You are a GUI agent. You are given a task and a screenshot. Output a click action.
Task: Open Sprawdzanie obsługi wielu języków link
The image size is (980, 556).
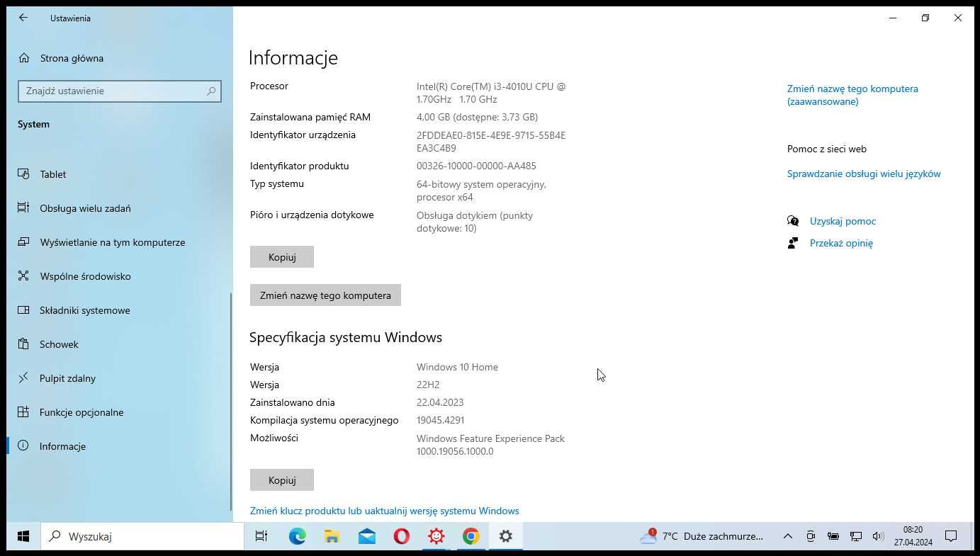click(864, 174)
